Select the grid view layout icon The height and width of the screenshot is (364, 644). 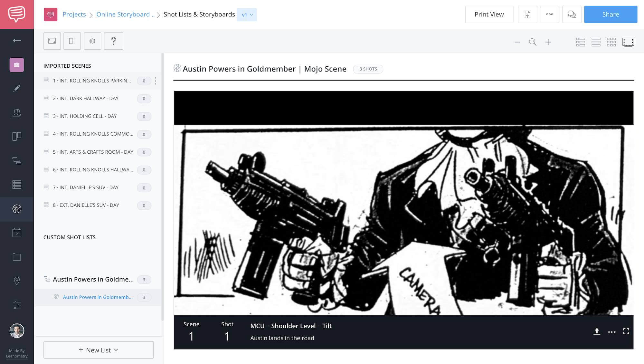[611, 42]
